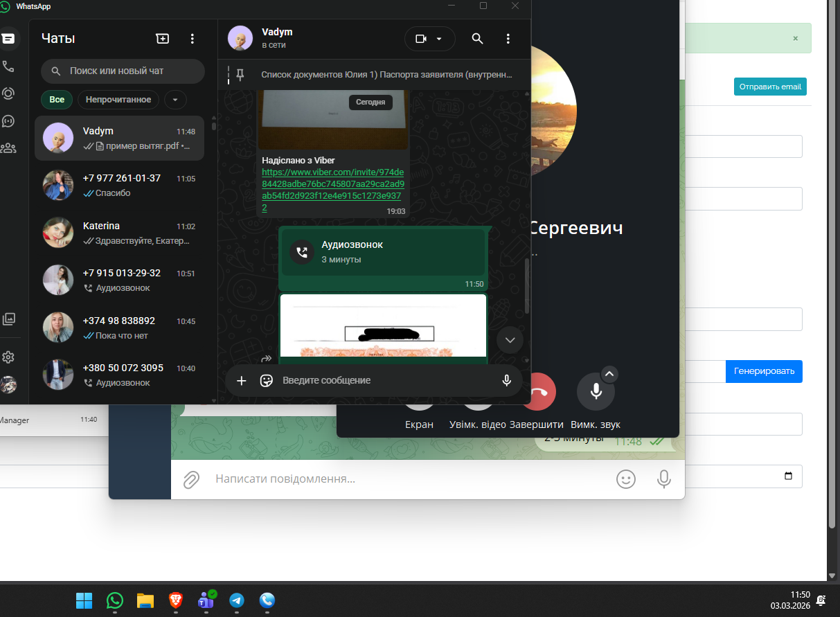Image resolution: width=840 pixels, height=617 pixels.
Task: Search within the Vadym chat
Action: coord(477,39)
